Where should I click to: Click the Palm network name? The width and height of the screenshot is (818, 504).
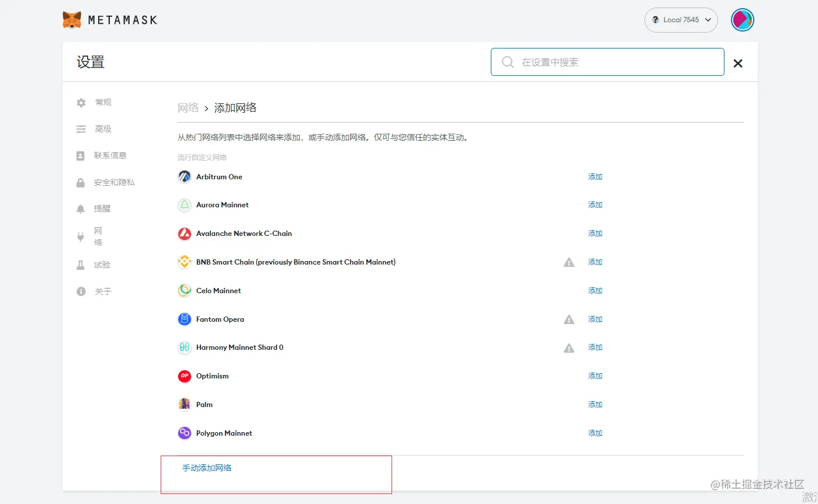coord(204,405)
